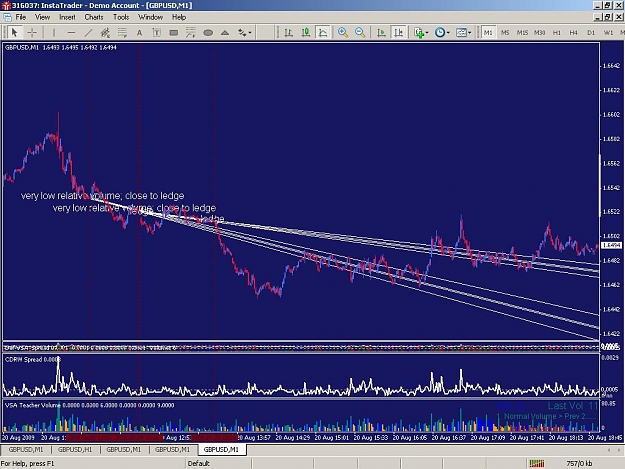Screen dimensions: 625x469
Task: Switch to the GBPUSD,H1 chart tab
Action: [75, 449]
